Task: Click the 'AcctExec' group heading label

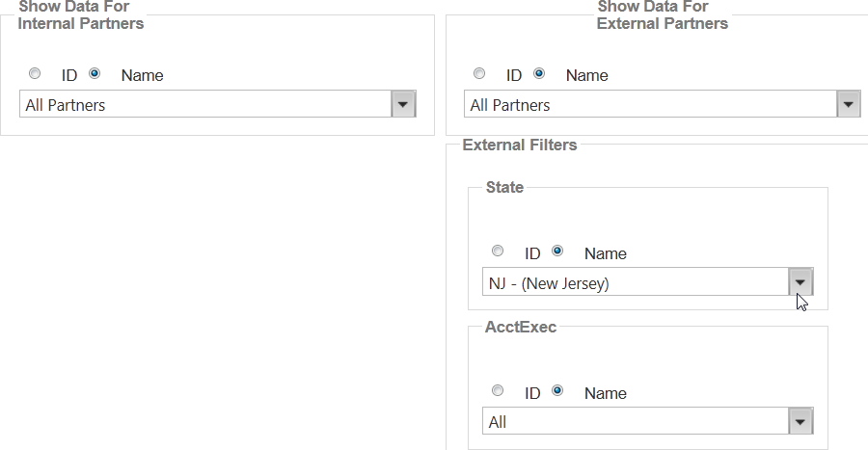Action: pyautogui.click(x=521, y=327)
